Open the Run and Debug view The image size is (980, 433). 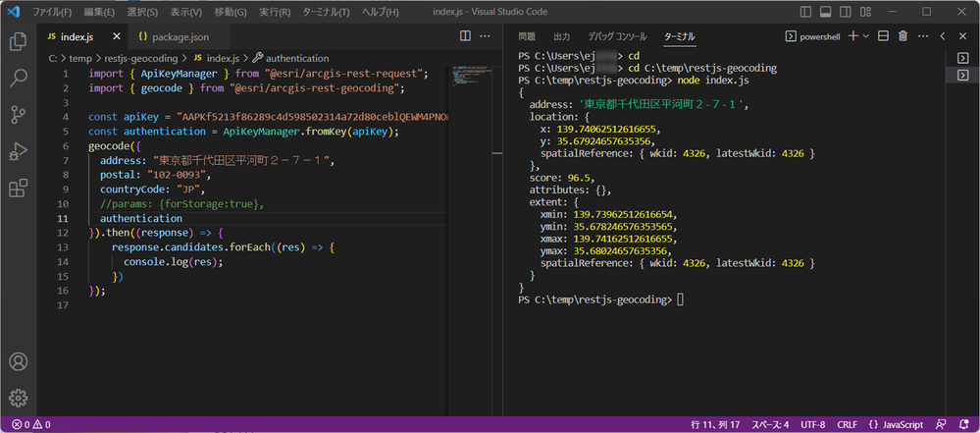(18, 150)
